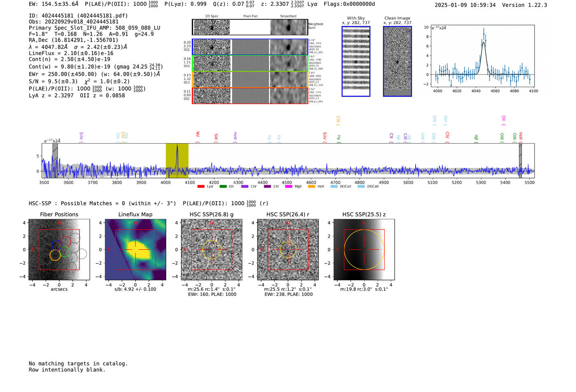The height and width of the screenshot is (392, 576).
Task: Click the 'Smoothed' column header
Action: pyautogui.click(x=288, y=16)
